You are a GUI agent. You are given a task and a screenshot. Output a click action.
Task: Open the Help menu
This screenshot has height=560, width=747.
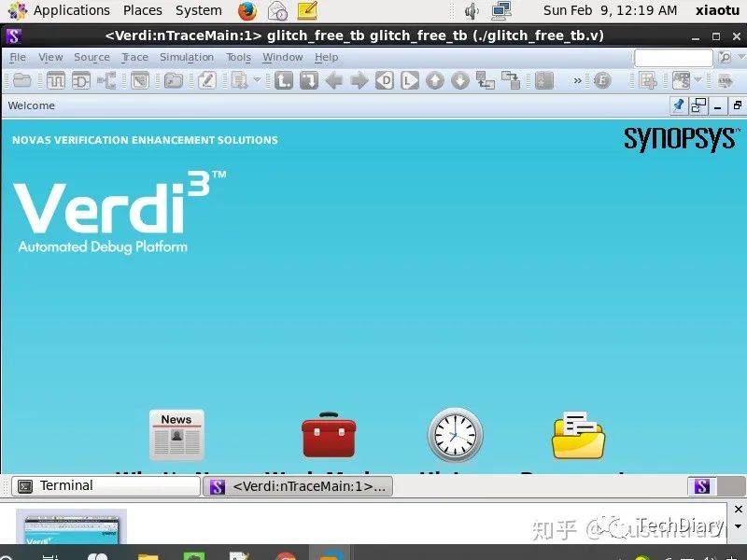[x=326, y=57]
